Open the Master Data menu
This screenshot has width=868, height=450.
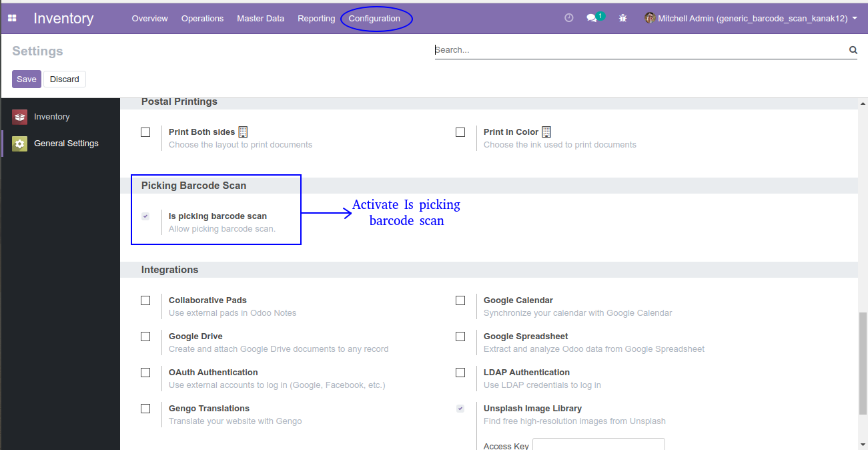pyautogui.click(x=260, y=18)
